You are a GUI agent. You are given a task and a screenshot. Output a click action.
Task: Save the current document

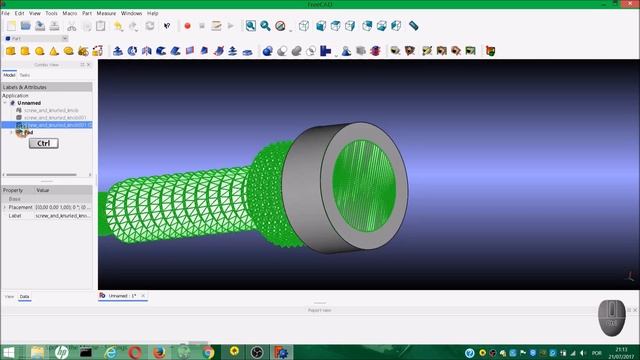point(40,26)
